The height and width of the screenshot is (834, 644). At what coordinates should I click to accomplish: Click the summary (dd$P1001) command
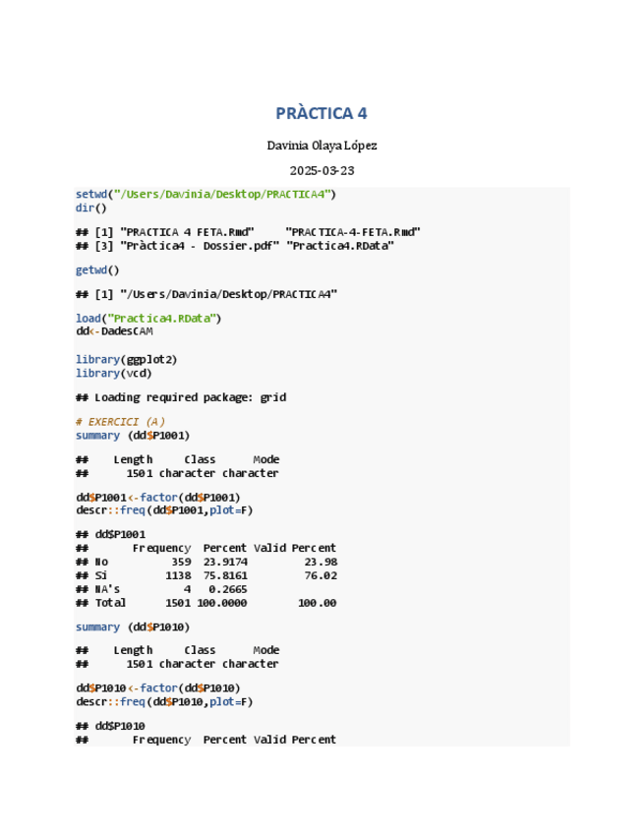pos(133,435)
